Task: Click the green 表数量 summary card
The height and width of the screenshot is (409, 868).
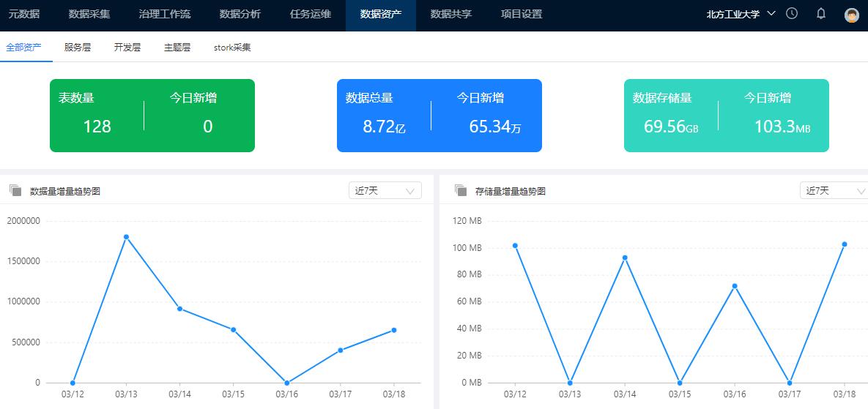Action: coord(152,116)
